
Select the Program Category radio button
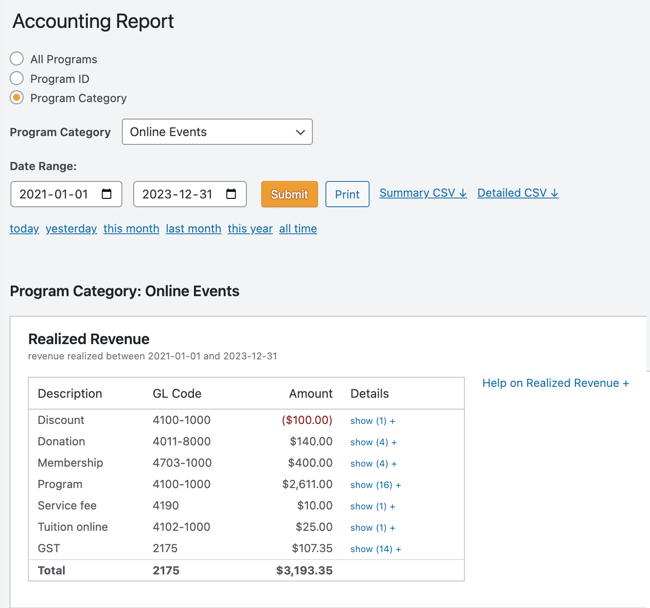pos(17,98)
